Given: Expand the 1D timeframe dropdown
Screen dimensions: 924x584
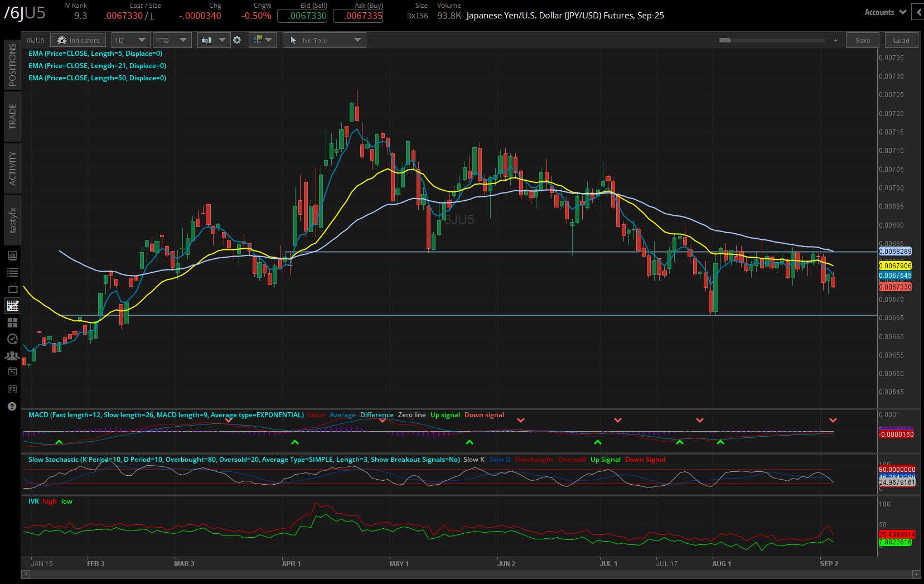Looking at the screenshot, I should point(130,40).
